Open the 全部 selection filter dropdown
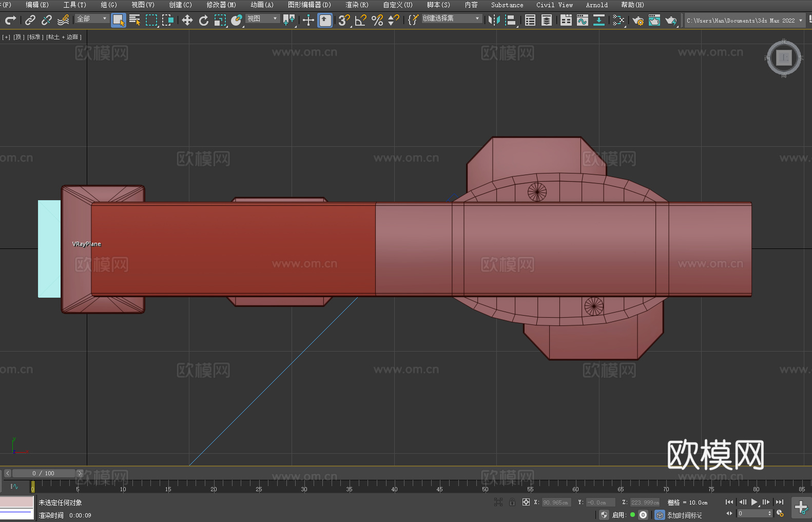Image resolution: width=812 pixels, height=522 pixels. click(x=92, y=18)
